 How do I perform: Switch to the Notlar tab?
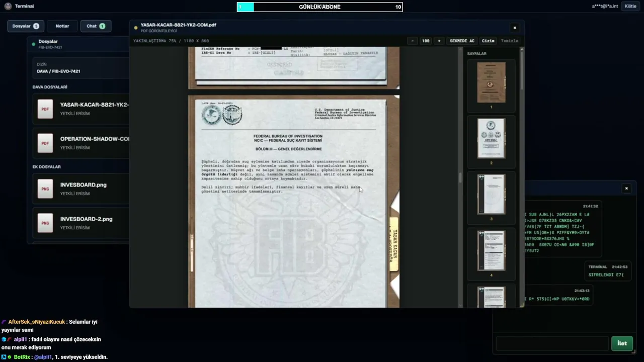62,26
